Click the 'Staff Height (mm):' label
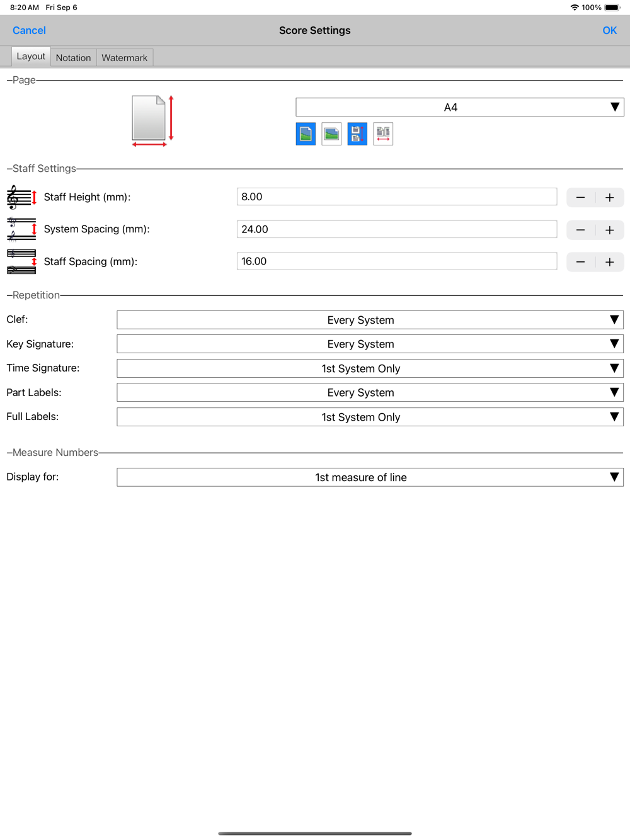 88,197
